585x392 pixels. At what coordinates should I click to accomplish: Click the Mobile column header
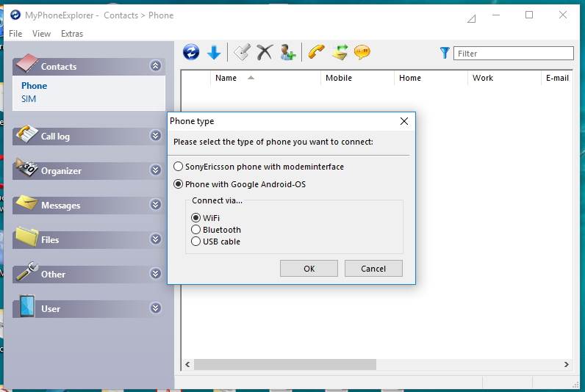[357, 78]
